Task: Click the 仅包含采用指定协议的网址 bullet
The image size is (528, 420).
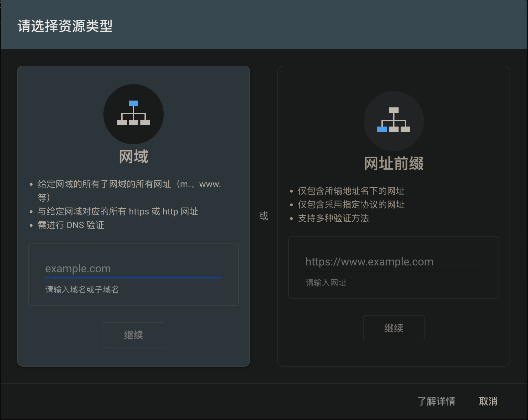Action: click(x=351, y=205)
